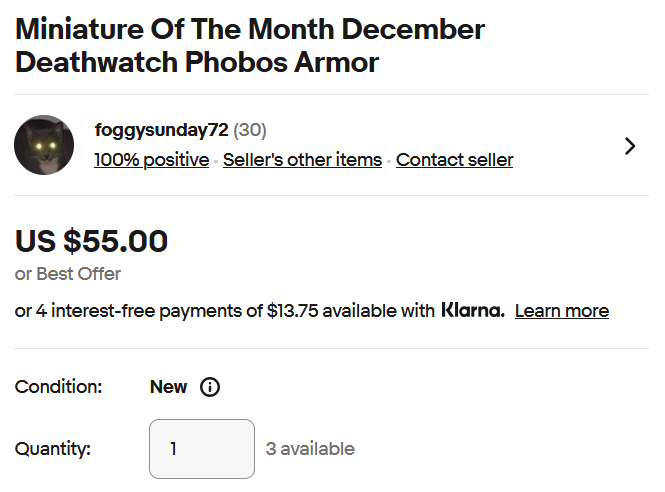Click the Miniature Of The Month December title
Image resolution: width=665 pixels, height=492 pixels.
[250, 29]
